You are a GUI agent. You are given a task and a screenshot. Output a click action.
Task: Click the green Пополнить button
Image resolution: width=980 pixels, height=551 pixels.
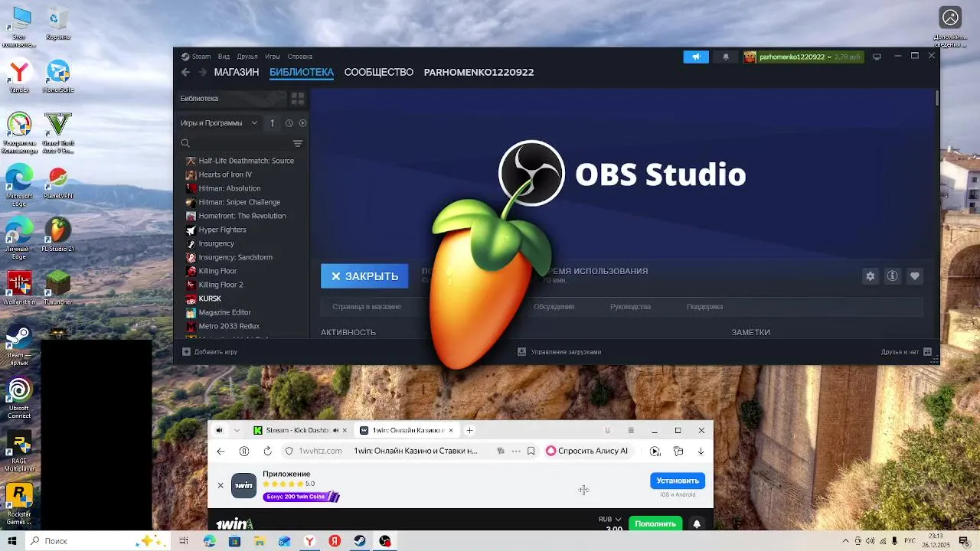coord(655,524)
